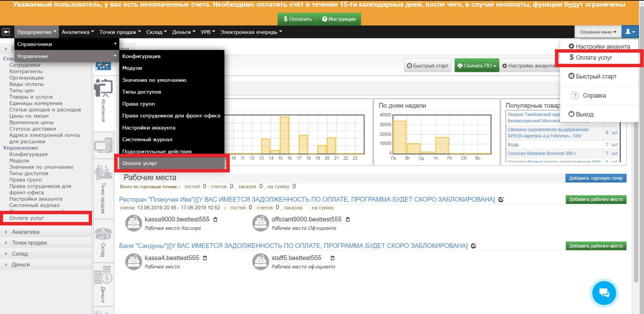
Task: Open the Компания vertical sidebar tab
Action: coord(103,102)
